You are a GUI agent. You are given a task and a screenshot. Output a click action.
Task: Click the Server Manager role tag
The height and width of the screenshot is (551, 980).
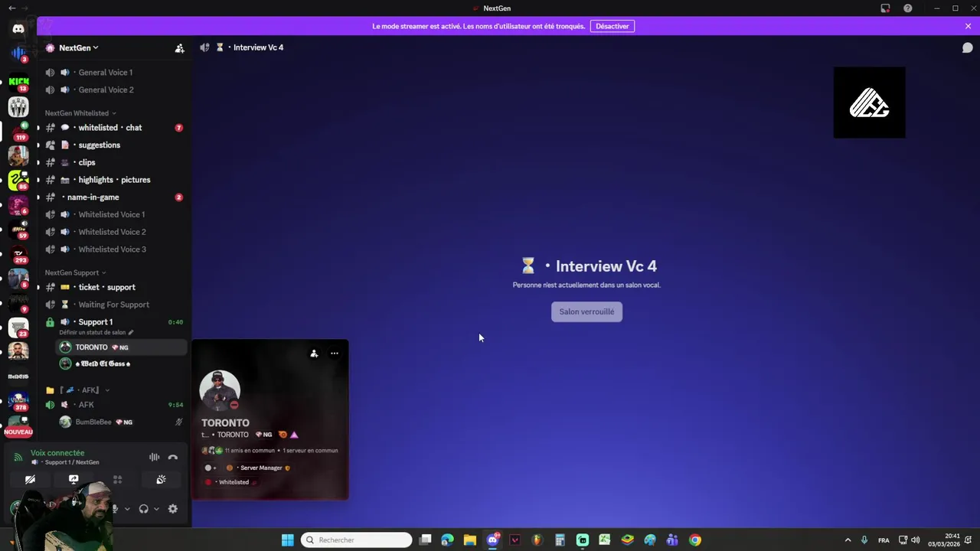click(259, 468)
